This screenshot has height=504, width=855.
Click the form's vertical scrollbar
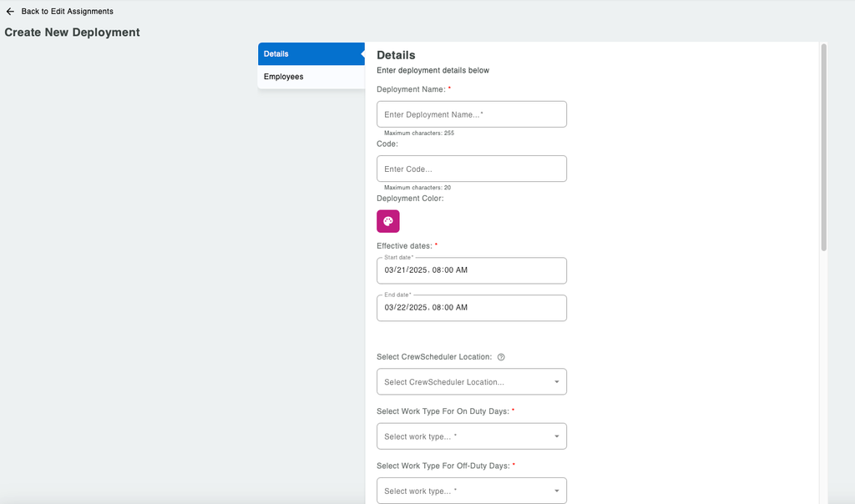pyautogui.click(x=823, y=147)
